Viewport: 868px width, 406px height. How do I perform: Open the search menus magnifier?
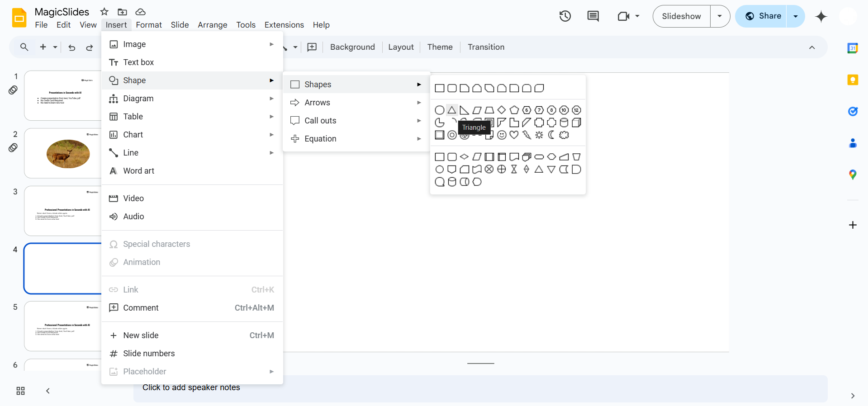(x=24, y=47)
